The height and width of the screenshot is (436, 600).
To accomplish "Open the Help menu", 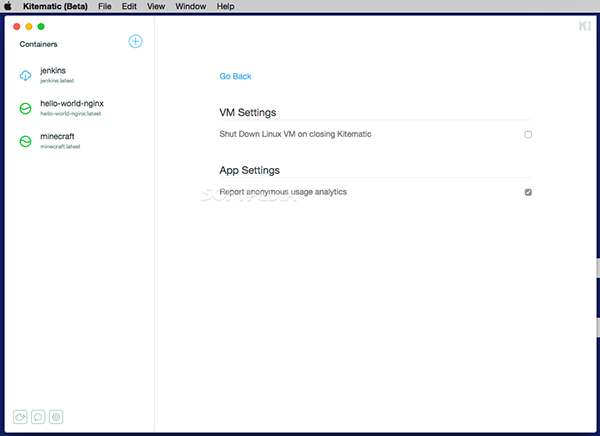I will (225, 6).
